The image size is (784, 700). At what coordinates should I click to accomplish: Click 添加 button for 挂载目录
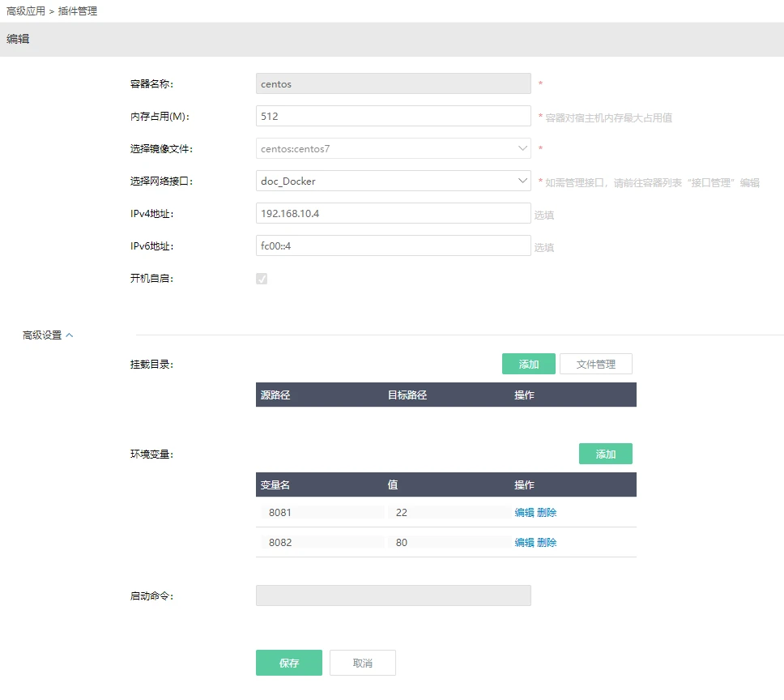[528, 365]
